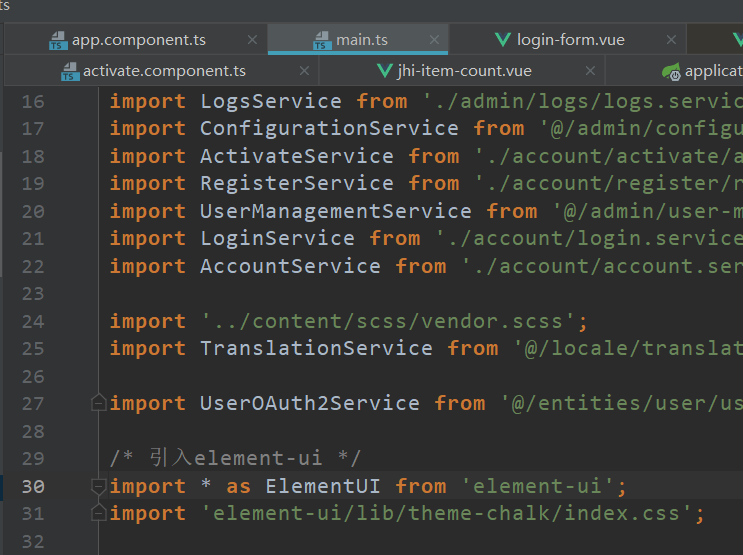Click line number 24 in the gutter
Viewport: 743px width, 555px height.
[33, 322]
